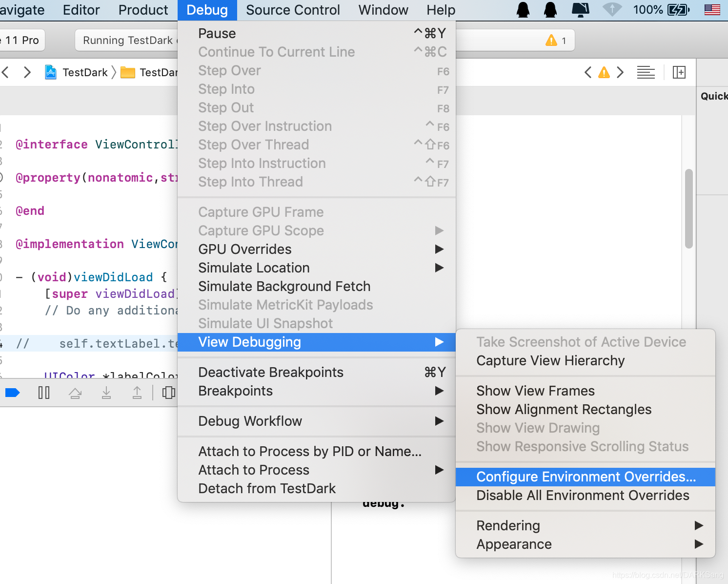Open the Product menu
This screenshot has height=584, width=728.
click(x=143, y=10)
